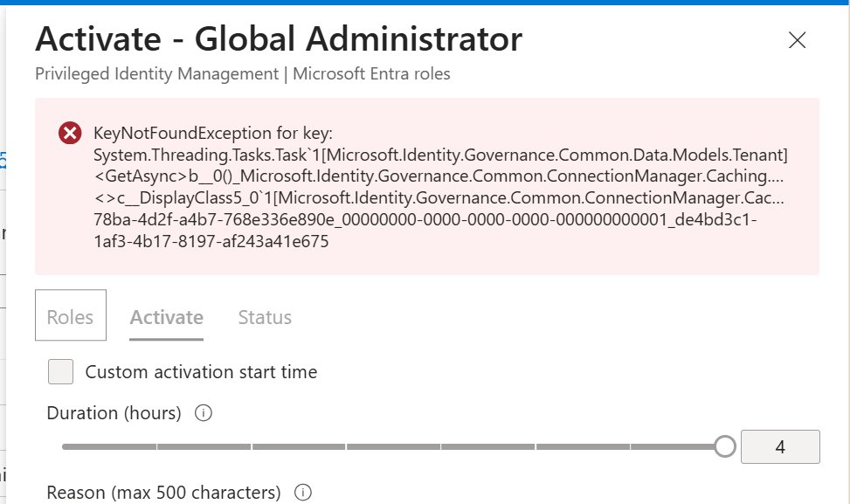Switch to the Roles tab
This screenshot has height=504, width=850.
[x=71, y=315]
